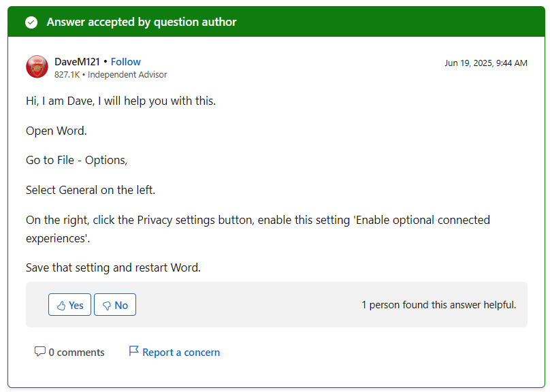This screenshot has height=392, width=550.
Task: Click Yes to mark the answer helpful
Action: (x=69, y=305)
